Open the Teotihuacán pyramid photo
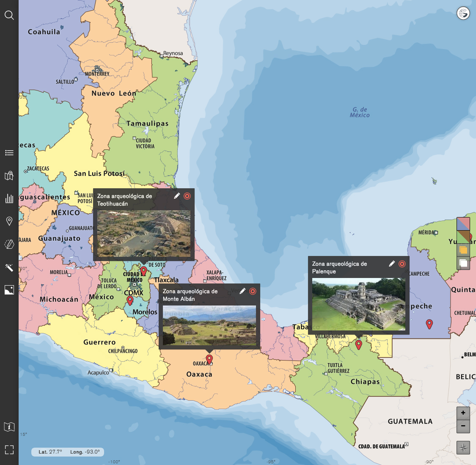This screenshot has width=476, height=465. point(144,234)
